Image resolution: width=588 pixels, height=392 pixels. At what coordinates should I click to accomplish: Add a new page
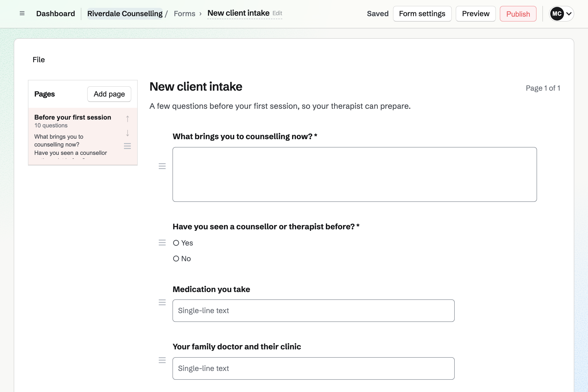pos(109,94)
